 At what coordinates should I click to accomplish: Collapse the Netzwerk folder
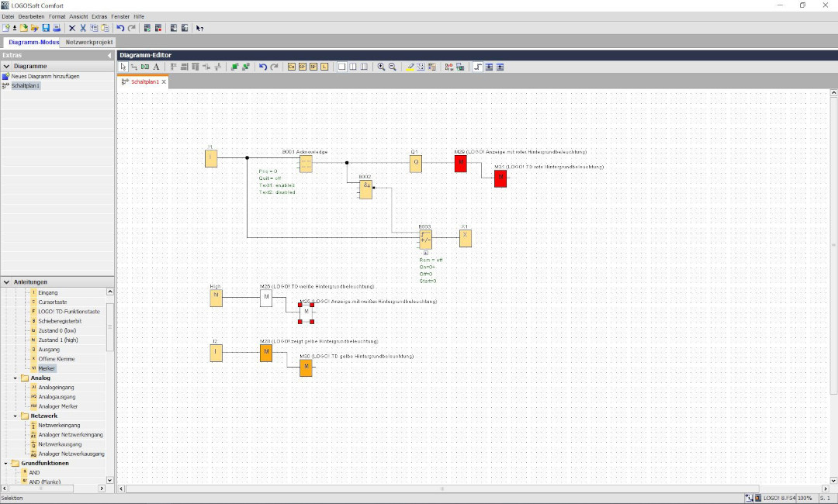tap(16, 416)
